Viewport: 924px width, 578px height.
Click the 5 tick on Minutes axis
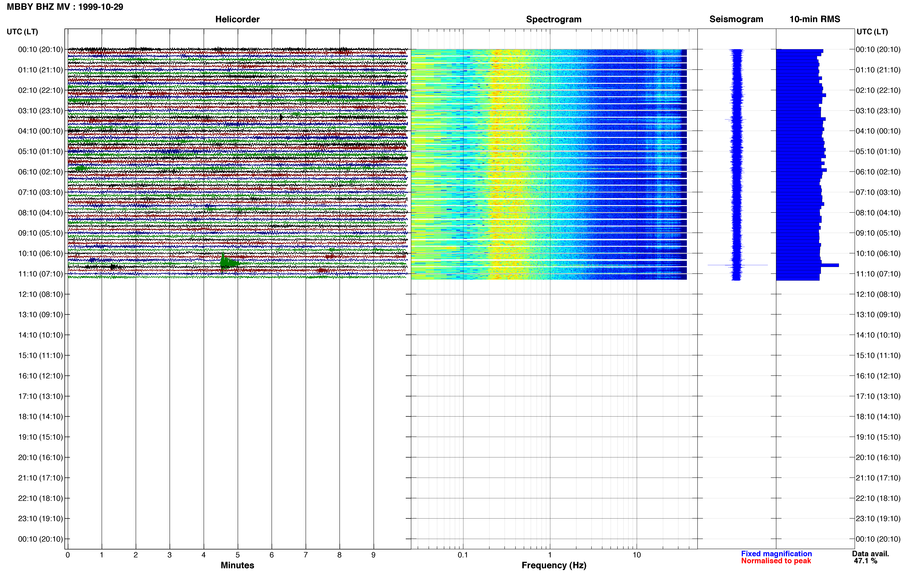238,555
